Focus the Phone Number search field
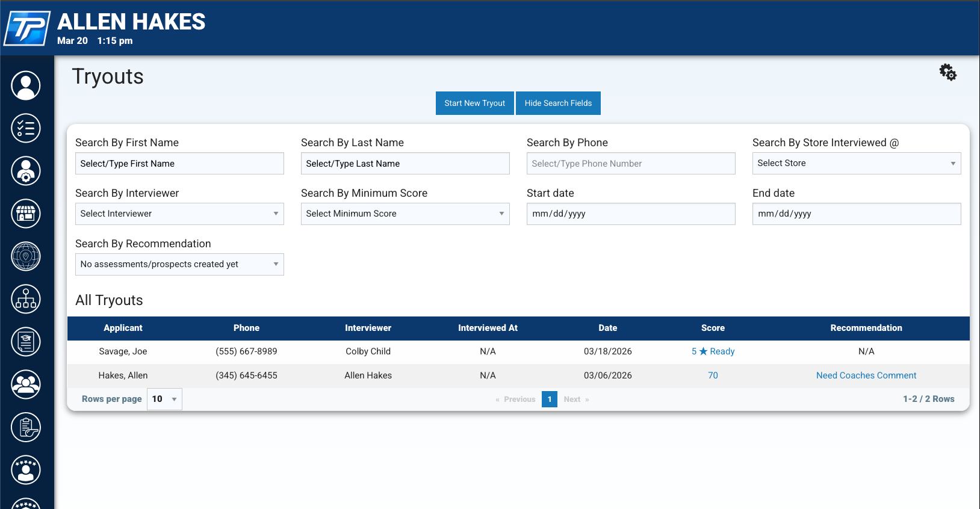Viewport: 980px width, 509px height. 631,164
